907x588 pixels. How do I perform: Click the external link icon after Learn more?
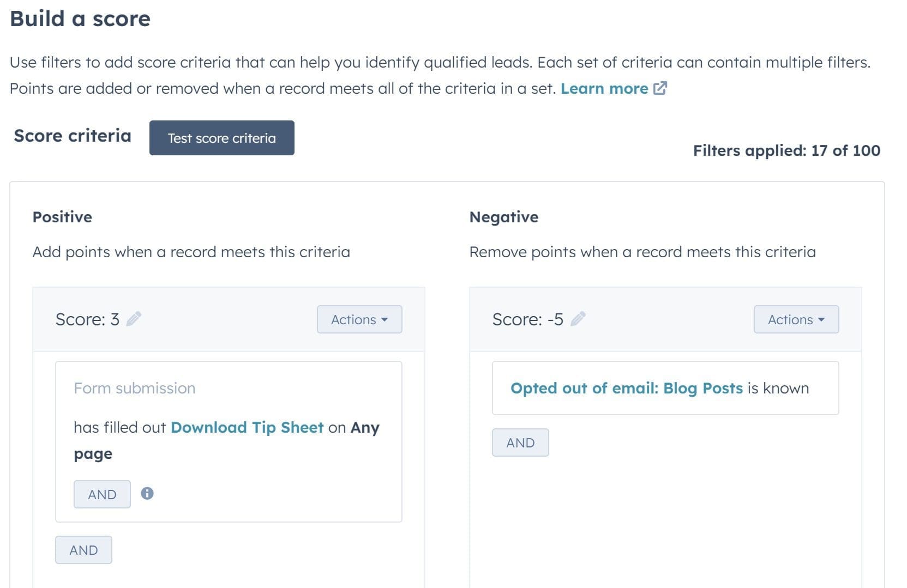click(x=661, y=88)
